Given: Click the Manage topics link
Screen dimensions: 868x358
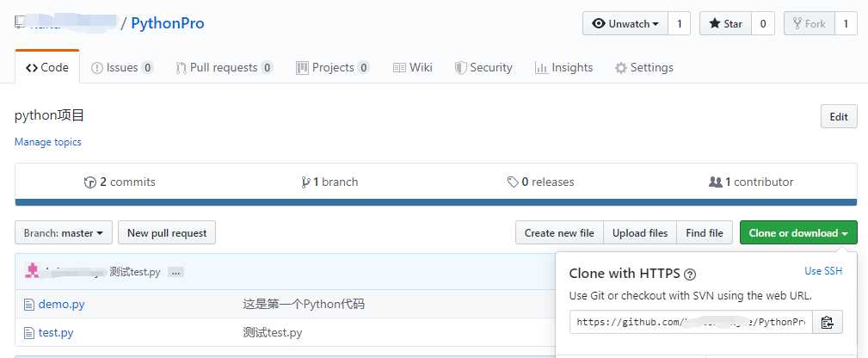Looking at the screenshot, I should 47,142.
